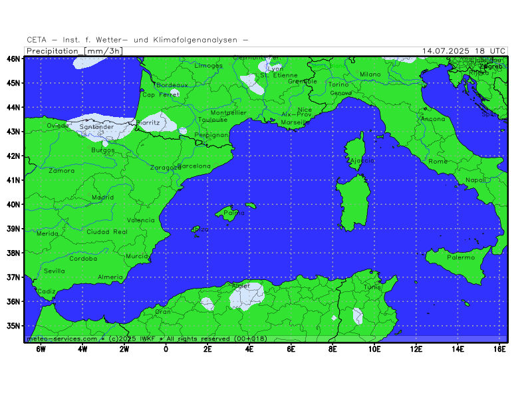
Task: Click the Toulouse city label
Action: (213, 120)
